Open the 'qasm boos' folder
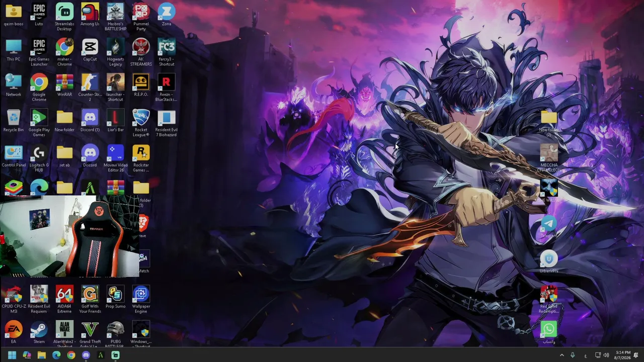 tap(14, 15)
